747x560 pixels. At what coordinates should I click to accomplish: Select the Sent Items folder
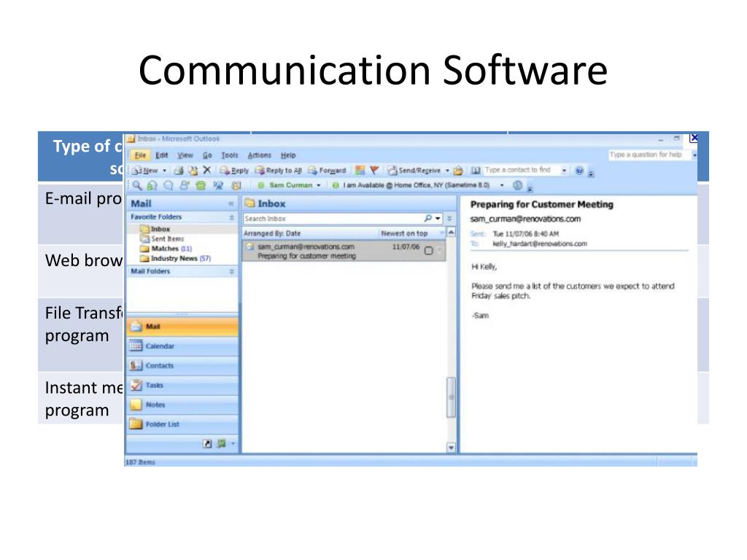coord(162,239)
